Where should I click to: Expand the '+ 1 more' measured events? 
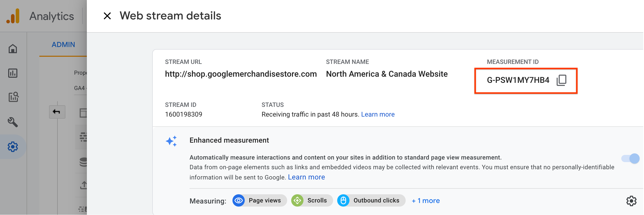(426, 201)
